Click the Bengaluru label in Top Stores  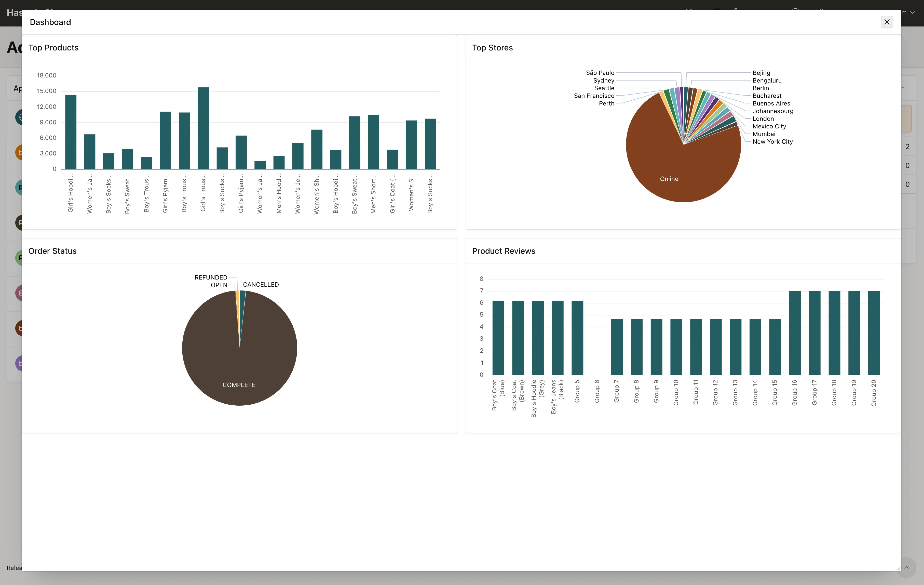(x=767, y=80)
